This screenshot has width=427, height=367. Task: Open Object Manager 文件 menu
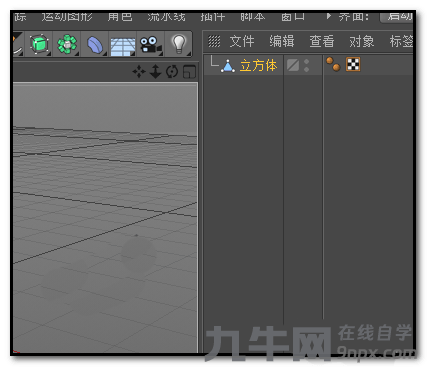(242, 41)
